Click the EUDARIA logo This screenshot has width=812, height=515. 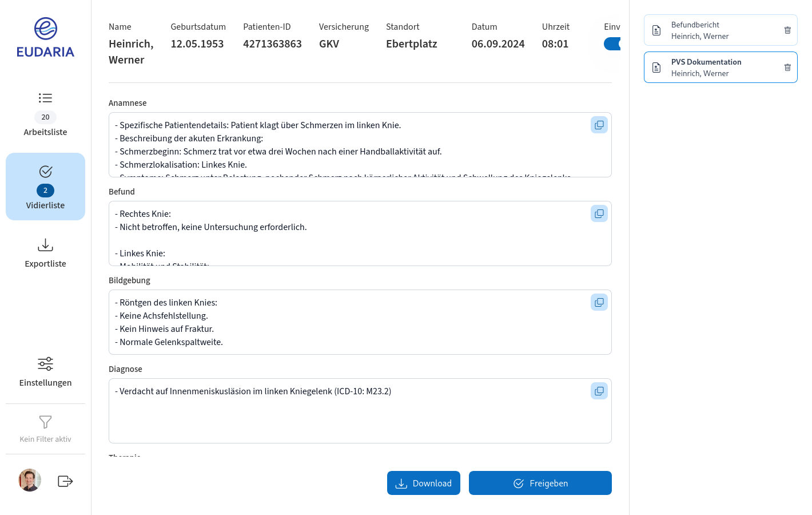45,38
